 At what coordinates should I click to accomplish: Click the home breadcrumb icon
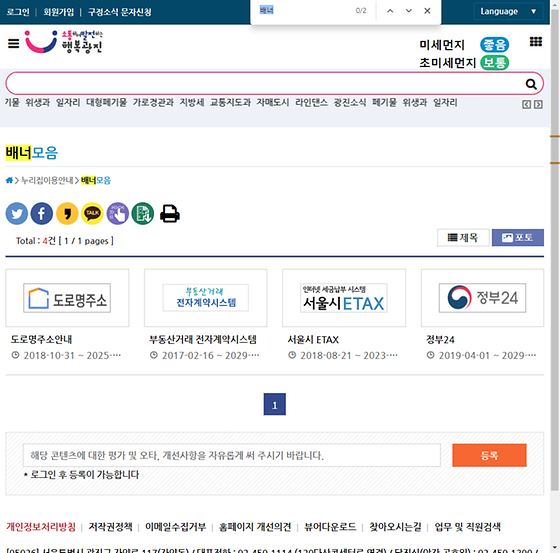pos(9,180)
